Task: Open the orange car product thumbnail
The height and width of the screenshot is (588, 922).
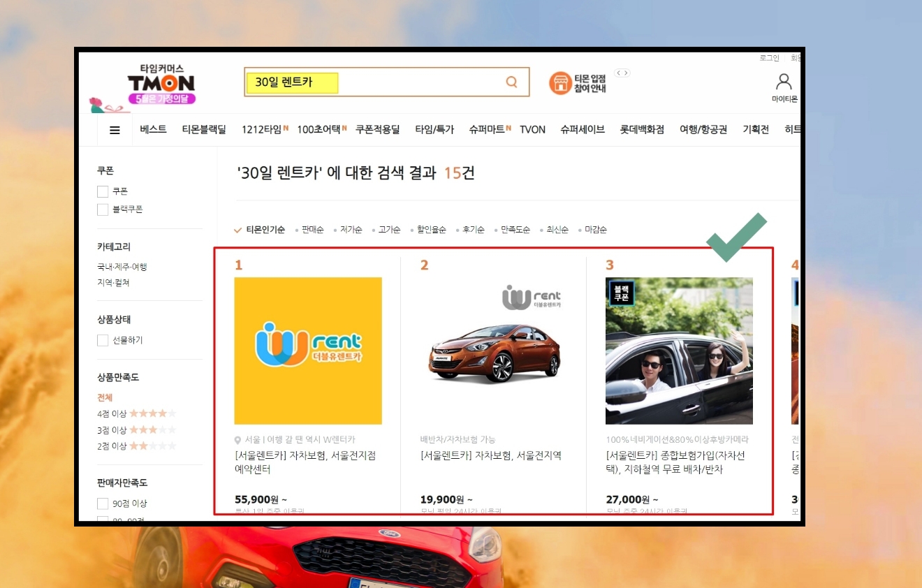Action: point(494,351)
